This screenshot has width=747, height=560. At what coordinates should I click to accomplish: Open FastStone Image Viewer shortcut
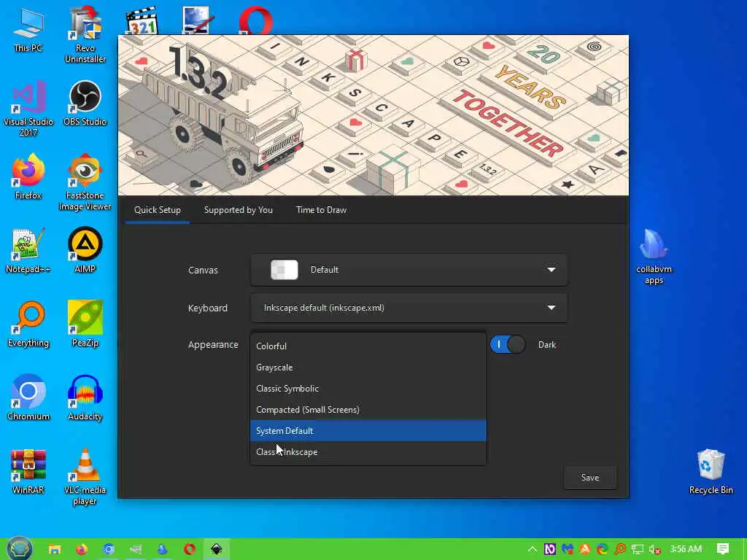85,182
